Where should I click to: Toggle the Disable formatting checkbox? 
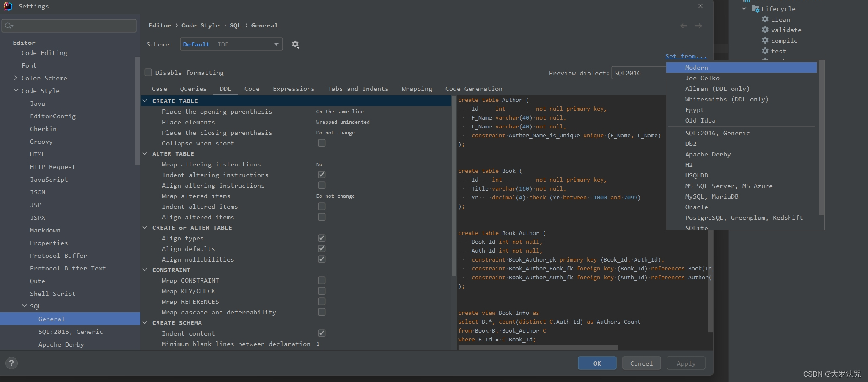coord(148,72)
